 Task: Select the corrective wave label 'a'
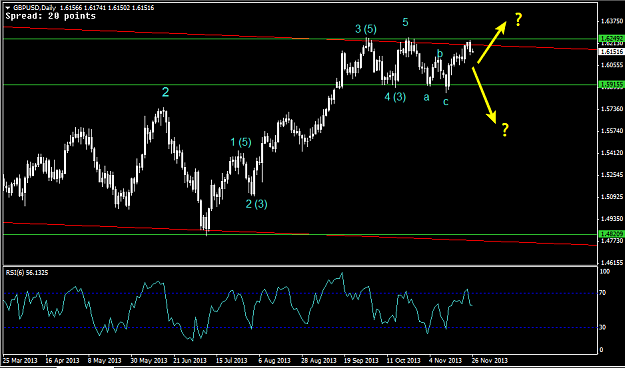click(x=426, y=97)
